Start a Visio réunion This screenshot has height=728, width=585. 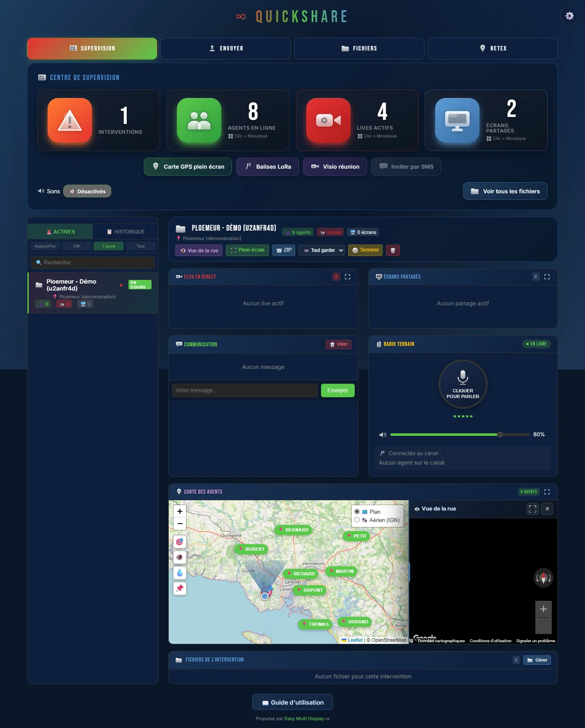click(x=335, y=167)
